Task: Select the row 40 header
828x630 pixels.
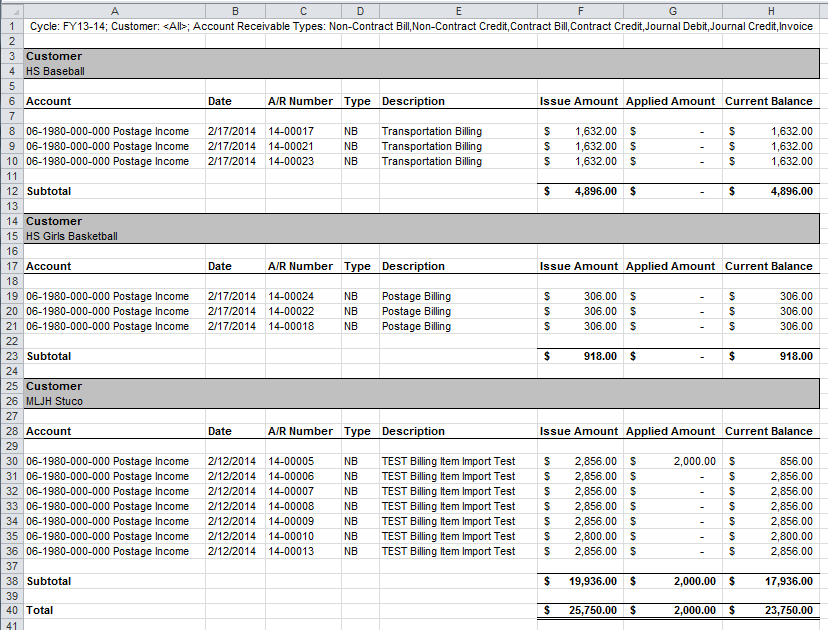Action: pyautogui.click(x=11, y=610)
